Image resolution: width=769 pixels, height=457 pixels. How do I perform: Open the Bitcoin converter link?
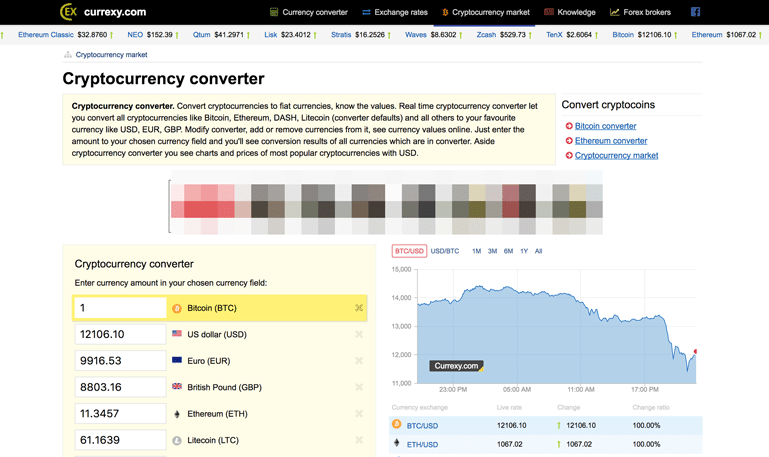click(605, 126)
